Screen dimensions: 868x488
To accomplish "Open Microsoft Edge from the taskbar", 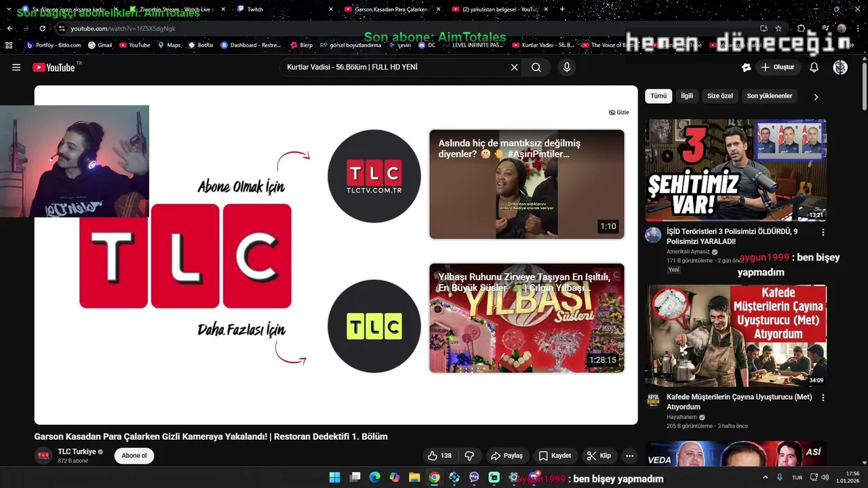I will pyautogui.click(x=374, y=477).
